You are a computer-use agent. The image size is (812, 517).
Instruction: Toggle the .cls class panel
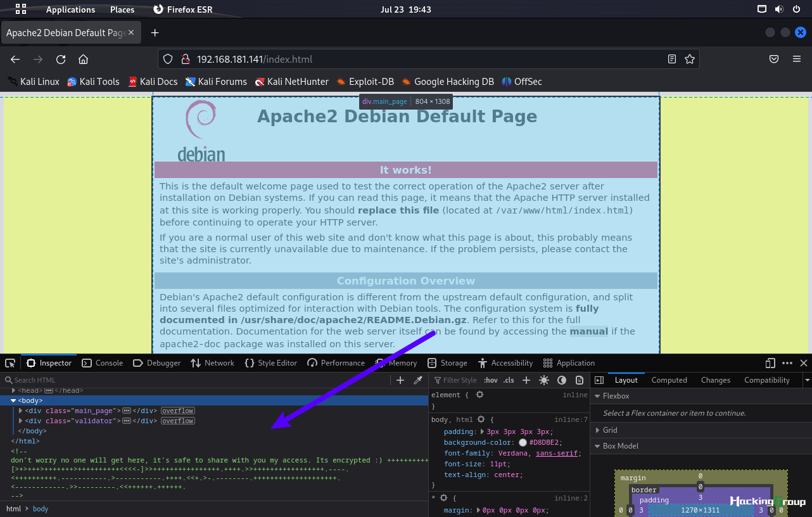pos(509,380)
